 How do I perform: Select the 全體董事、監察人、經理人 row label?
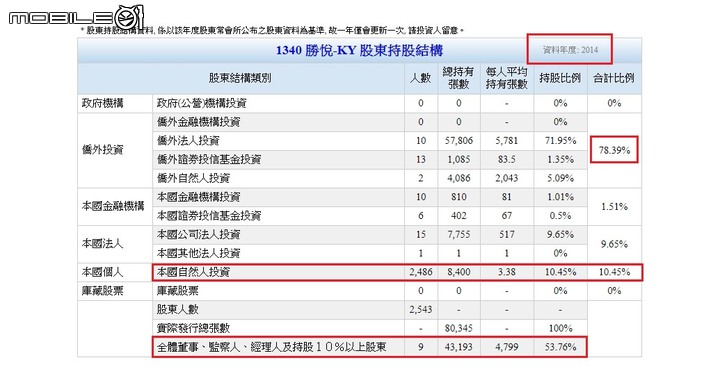271,347
